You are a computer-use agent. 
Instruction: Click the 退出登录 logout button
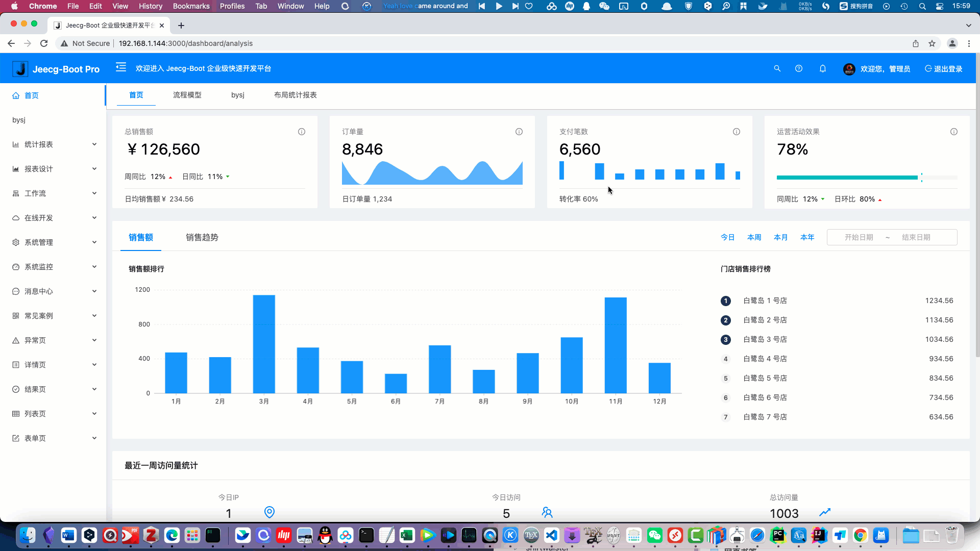coord(944,69)
